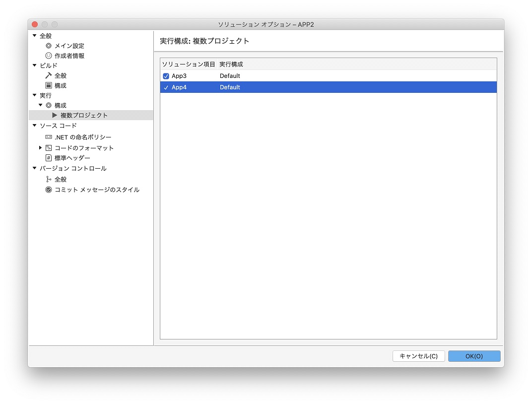Click the icon beside コードのフォーマット
The height and width of the screenshot is (404, 532).
49,148
